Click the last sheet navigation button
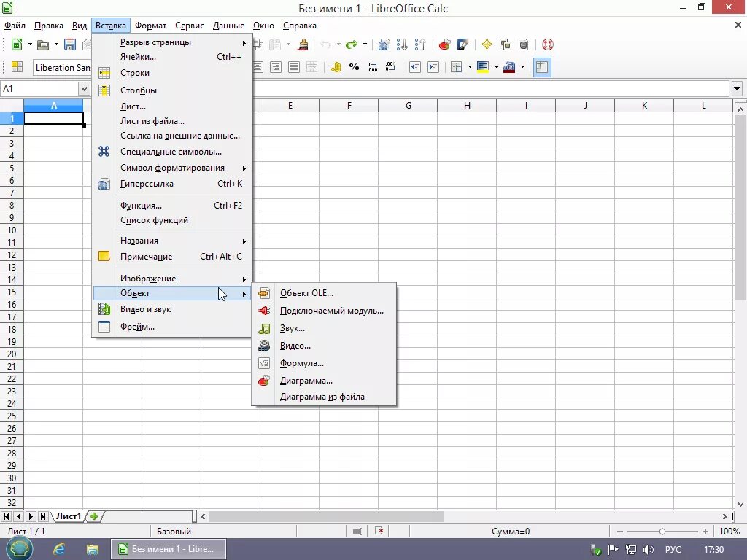Viewport: 747px width, 560px height. point(43,516)
